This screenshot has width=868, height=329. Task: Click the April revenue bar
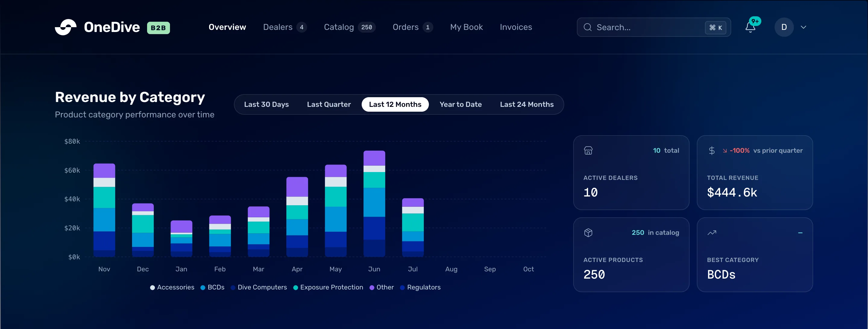pos(297,217)
